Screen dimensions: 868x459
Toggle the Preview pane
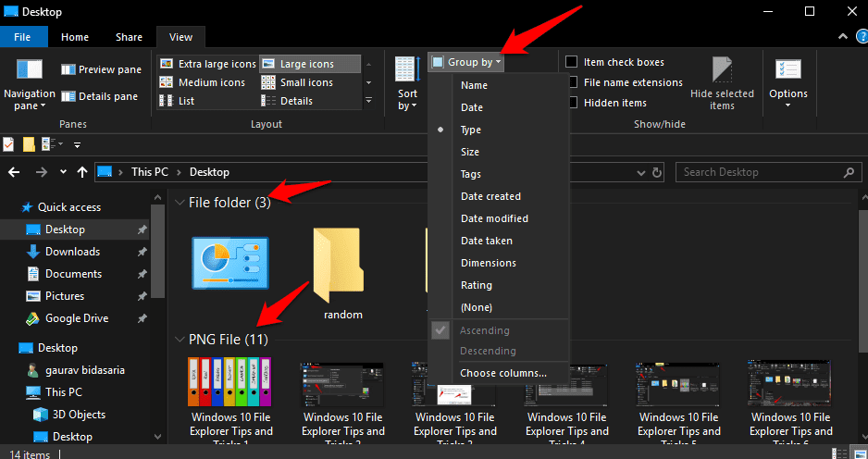coord(101,69)
